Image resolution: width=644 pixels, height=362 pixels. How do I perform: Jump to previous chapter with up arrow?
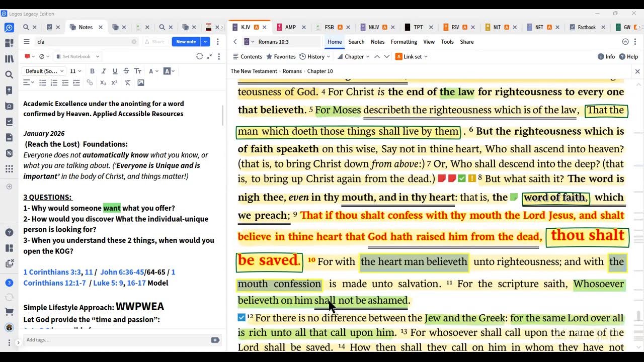point(377,56)
